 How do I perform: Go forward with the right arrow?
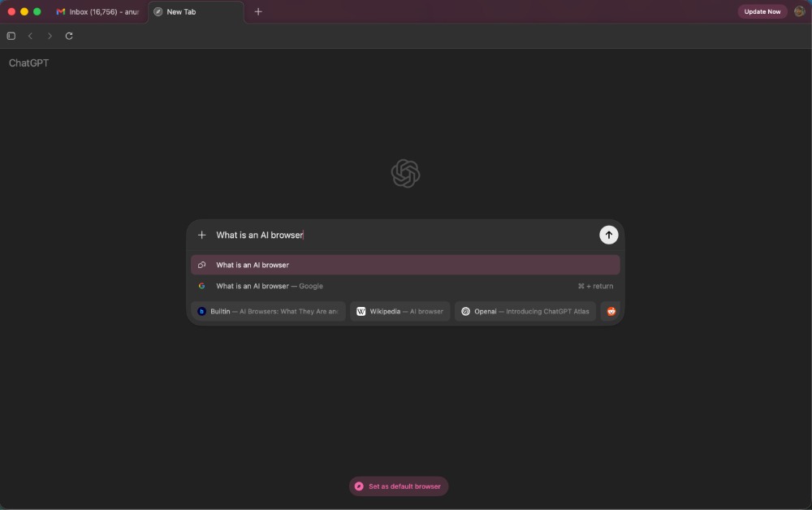(x=50, y=36)
